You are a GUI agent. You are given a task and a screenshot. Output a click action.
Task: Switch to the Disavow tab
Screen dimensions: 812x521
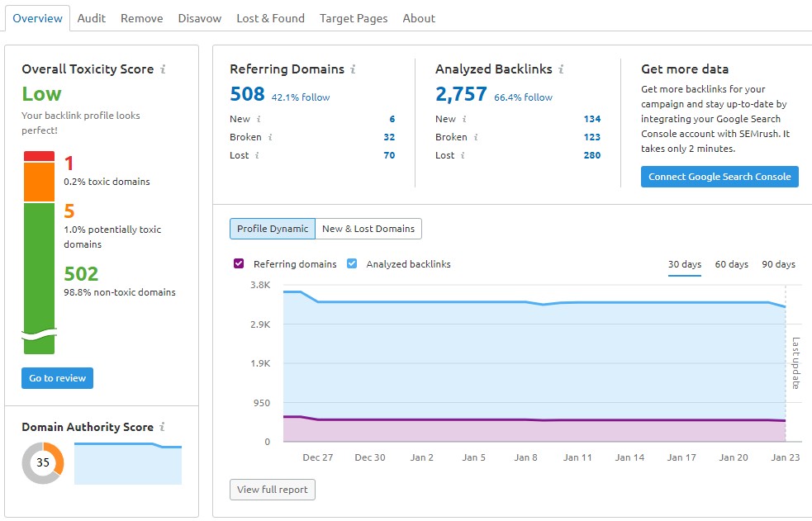pyautogui.click(x=198, y=17)
